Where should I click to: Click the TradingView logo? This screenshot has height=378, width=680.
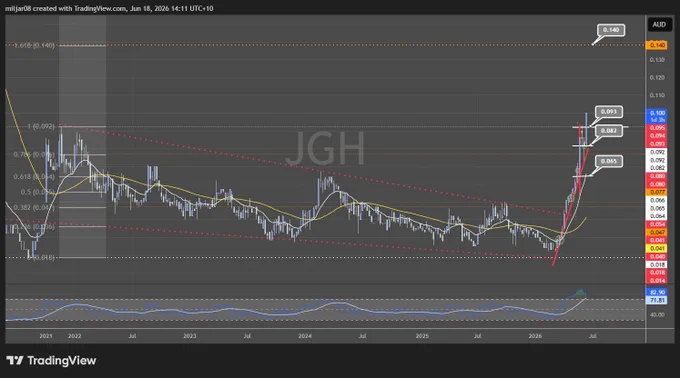point(51,361)
